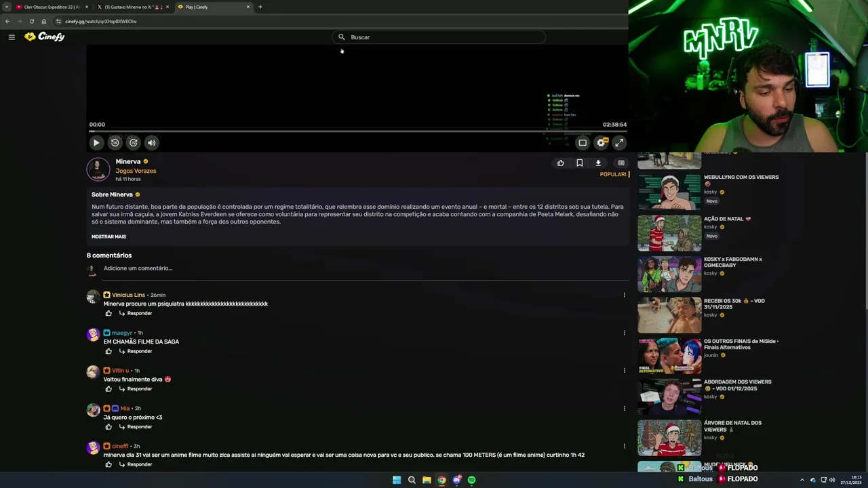
Task: Show hidden system tray icons
Action: [x=802, y=480]
